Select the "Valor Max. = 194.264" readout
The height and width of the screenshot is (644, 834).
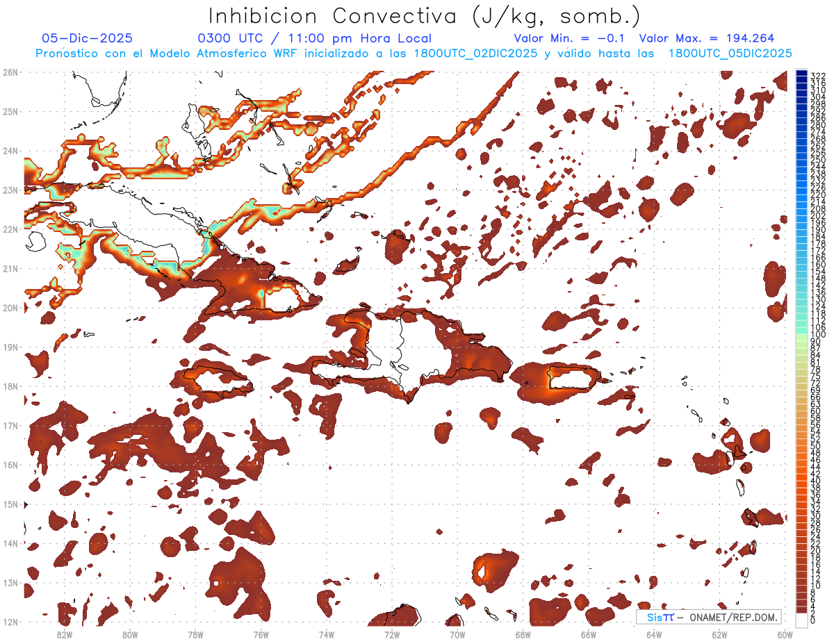point(706,39)
